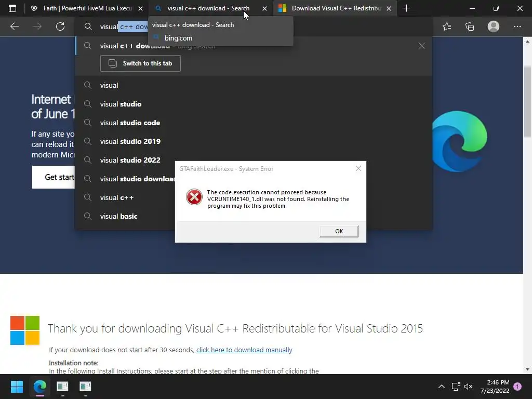The height and width of the screenshot is (399, 532).
Task: Open the second window app icon after Edge
Action: 85,387
